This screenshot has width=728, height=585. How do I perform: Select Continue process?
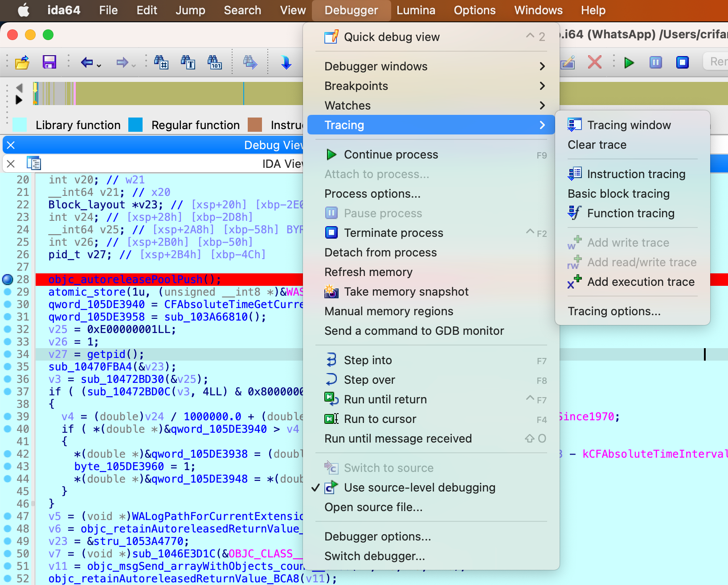click(431, 154)
